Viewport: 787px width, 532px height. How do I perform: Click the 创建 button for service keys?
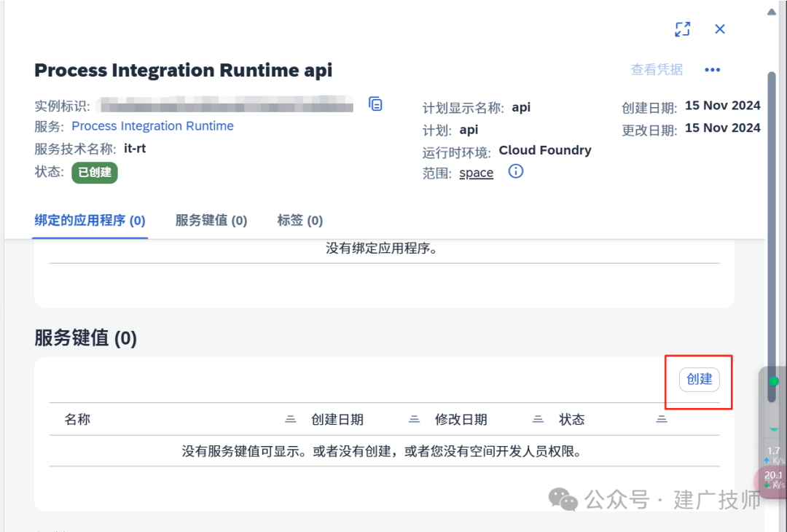[x=699, y=380]
